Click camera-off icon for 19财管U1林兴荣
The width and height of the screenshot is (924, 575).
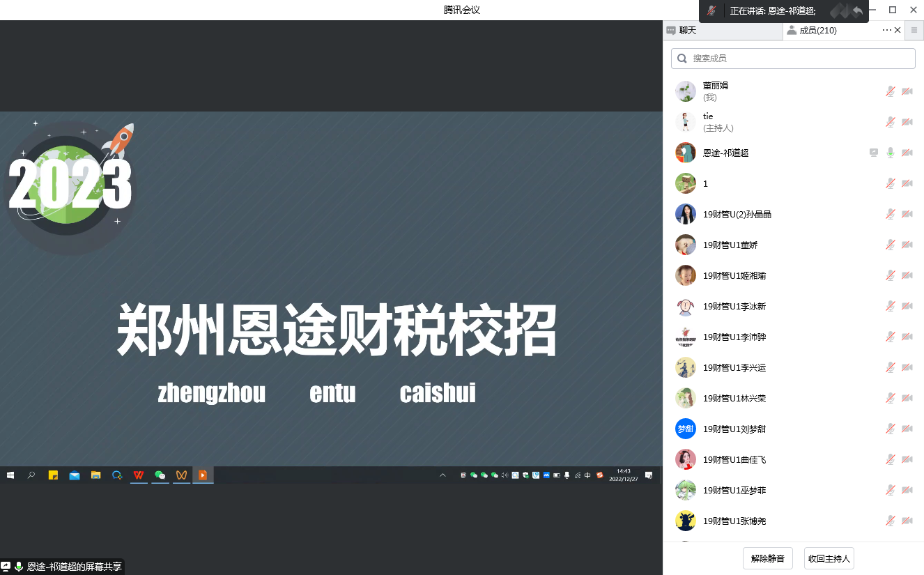pyautogui.click(x=907, y=398)
